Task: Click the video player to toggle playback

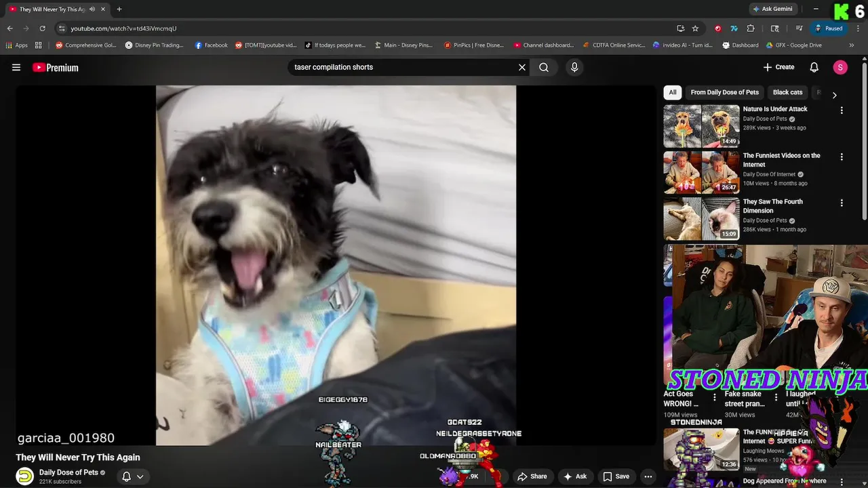Action: (336, 265)
